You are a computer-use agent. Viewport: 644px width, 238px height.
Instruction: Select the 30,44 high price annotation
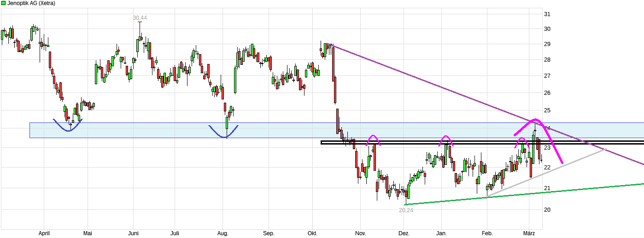pyautogui.click(x=140, y=18)
